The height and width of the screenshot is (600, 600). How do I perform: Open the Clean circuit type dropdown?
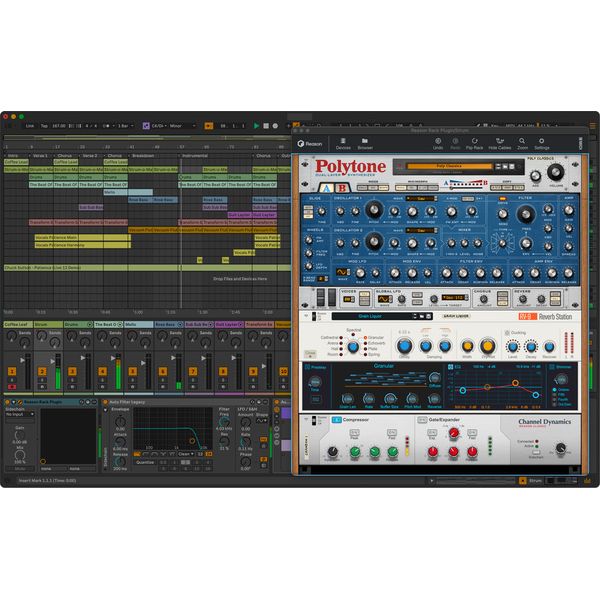click(x=186, y=454)
